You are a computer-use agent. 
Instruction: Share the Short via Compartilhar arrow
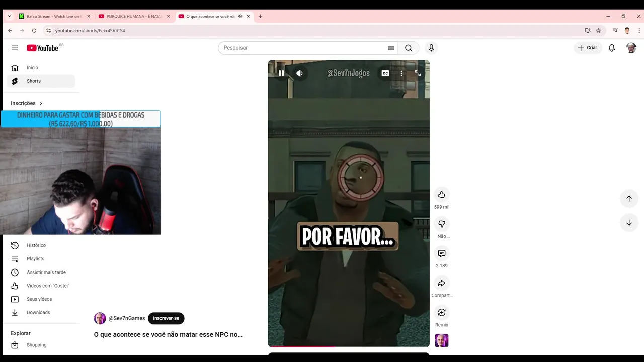(442, 283)
